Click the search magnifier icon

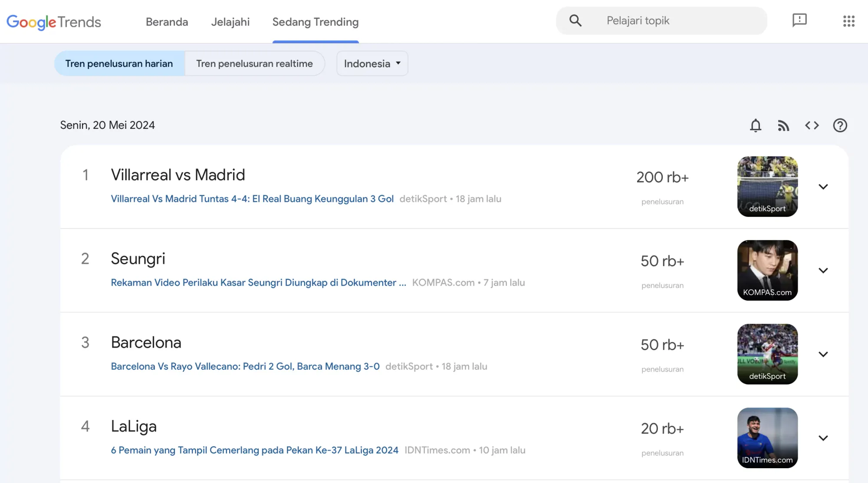click(x=575, y=20)
